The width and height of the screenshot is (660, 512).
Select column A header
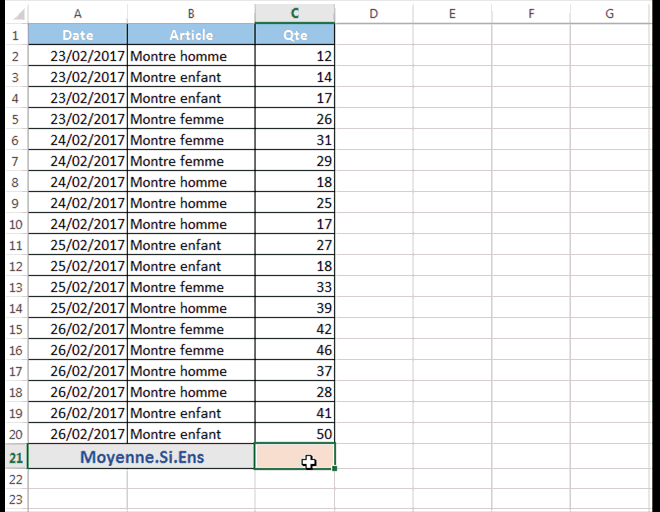pyautogui.click(x=77, y=14)
